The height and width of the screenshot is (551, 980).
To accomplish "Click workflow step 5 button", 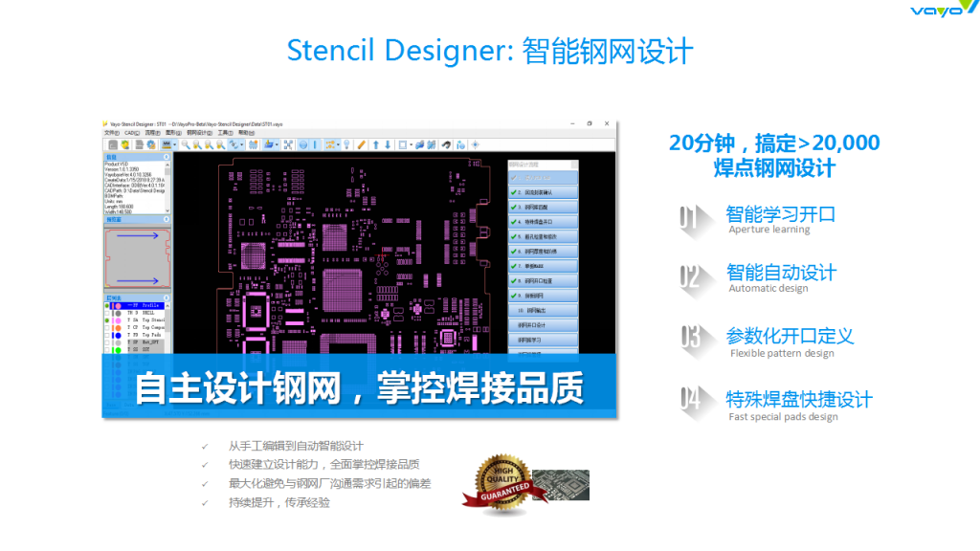I will pos(544,237).
